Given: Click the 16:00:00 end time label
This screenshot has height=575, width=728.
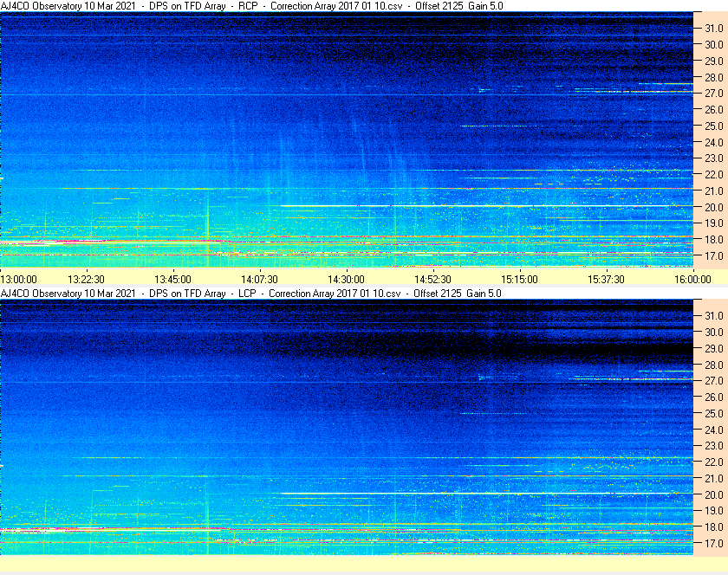Looking at the screenshot, I should tap(692, 280).
